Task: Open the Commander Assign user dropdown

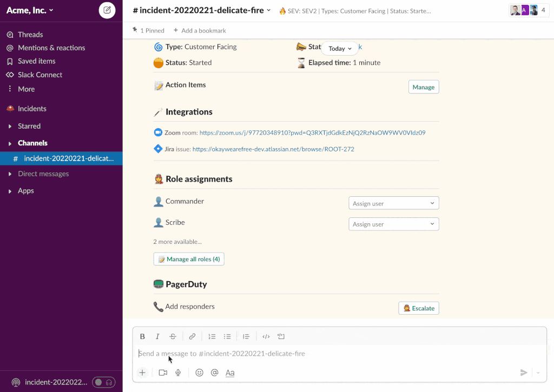Action: coord(393,203)
